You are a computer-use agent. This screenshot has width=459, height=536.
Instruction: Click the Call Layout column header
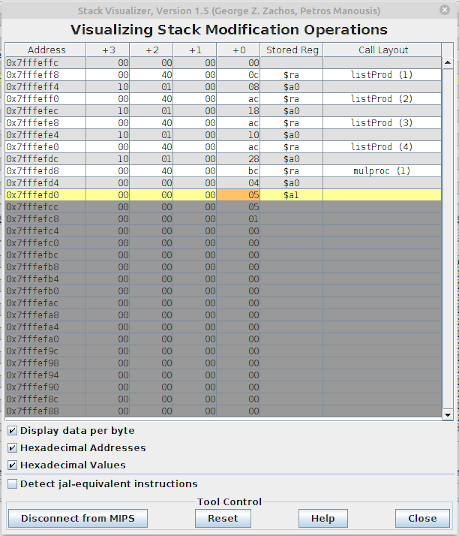(x=382, y=50)
